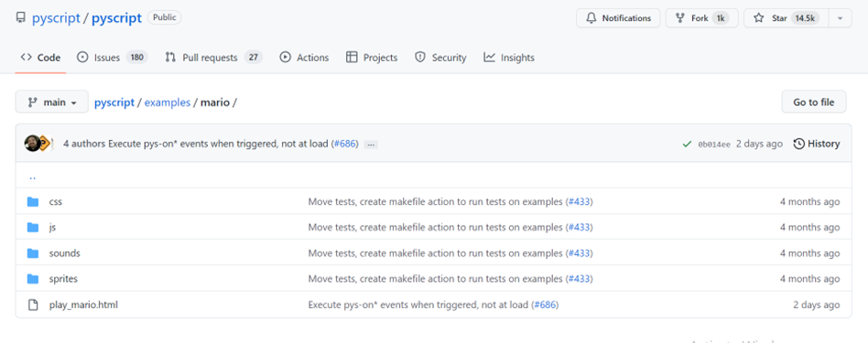Open the js folder
868x343 pixels.
[52, 228]
